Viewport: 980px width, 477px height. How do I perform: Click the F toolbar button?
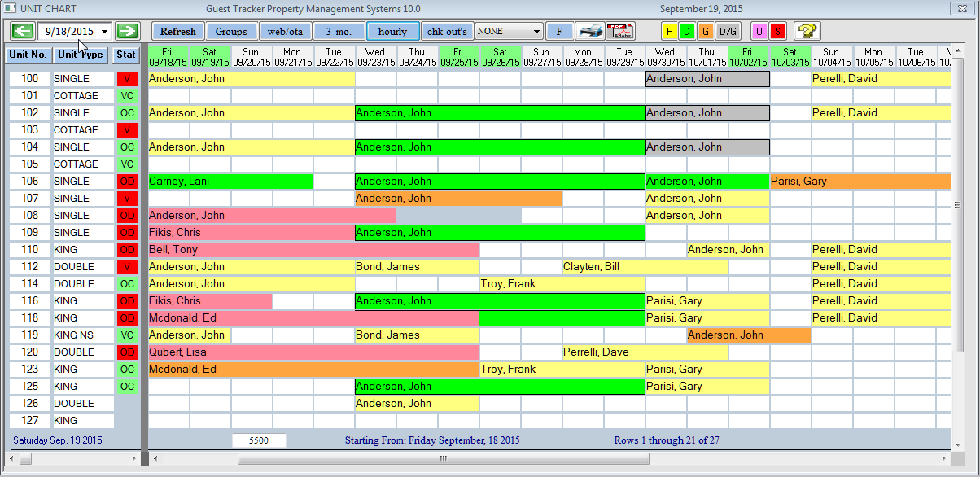[559, 31]
